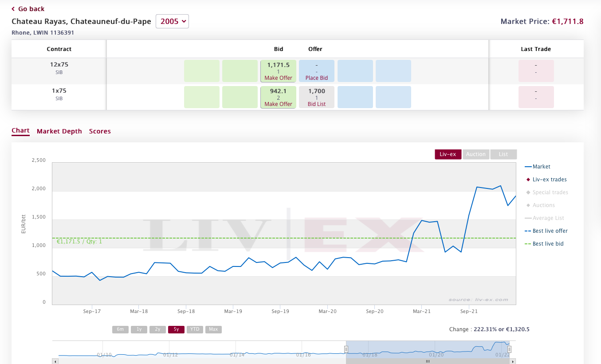Click the €1,171.5 / Qty: 1 label
This screenshot has height=364, width=601.
79,242
